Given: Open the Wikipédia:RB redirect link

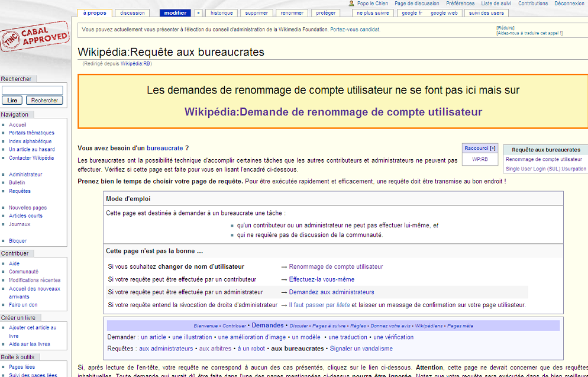Looking at the screenshot, I should 135,64.
